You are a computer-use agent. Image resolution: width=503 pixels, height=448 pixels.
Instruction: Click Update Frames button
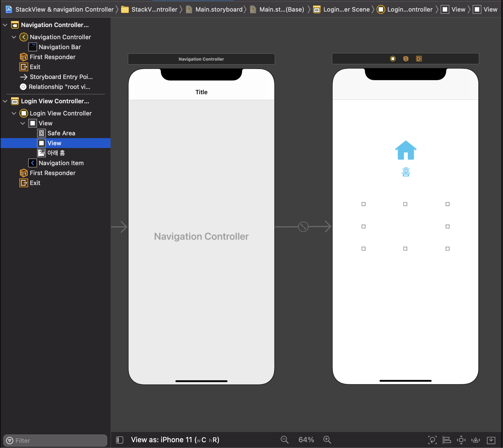click(x=433, y=440)
